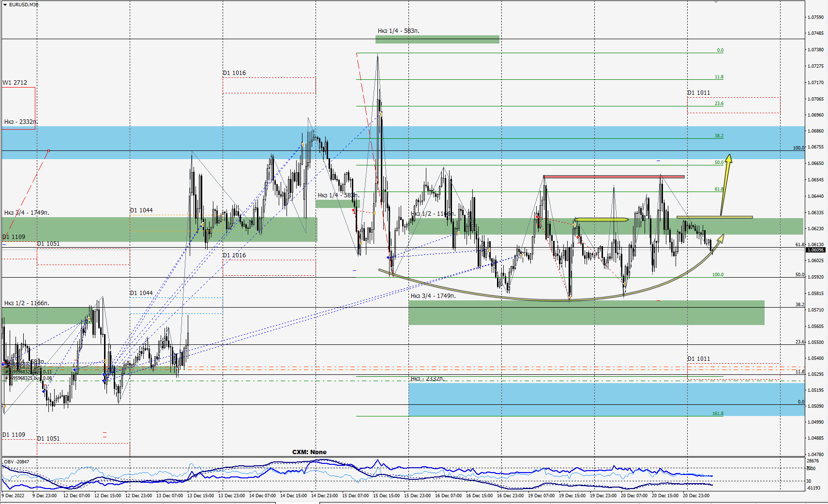
Task: Click the CXM: None label above the indicator
Action: pyautogui.click(x=309, y=452)
